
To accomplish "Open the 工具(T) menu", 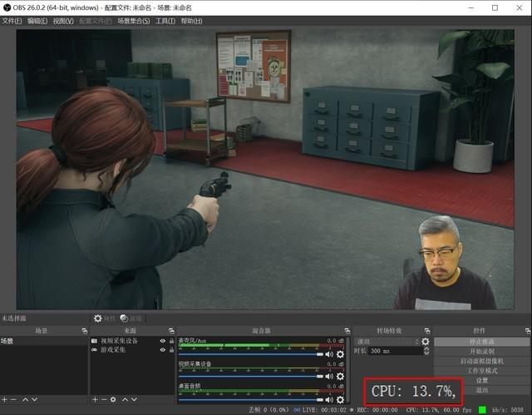I will click(165, 21).
